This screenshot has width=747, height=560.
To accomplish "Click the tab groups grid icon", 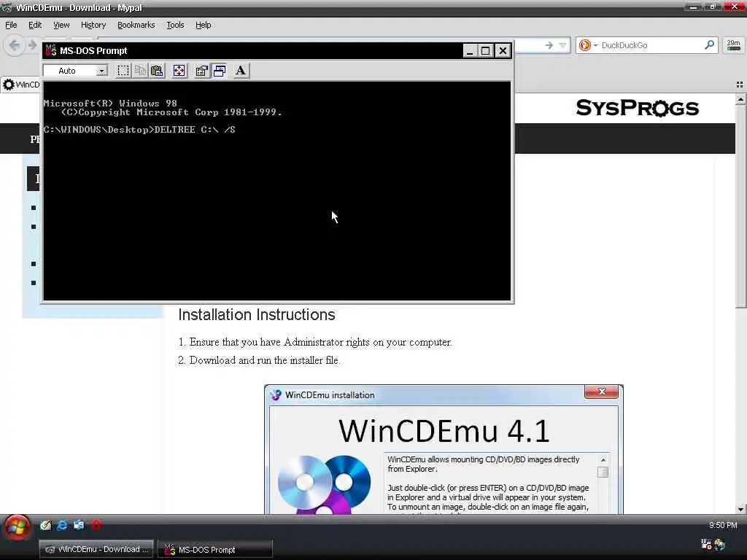I will pyautogui.click(x=740, y=85).
